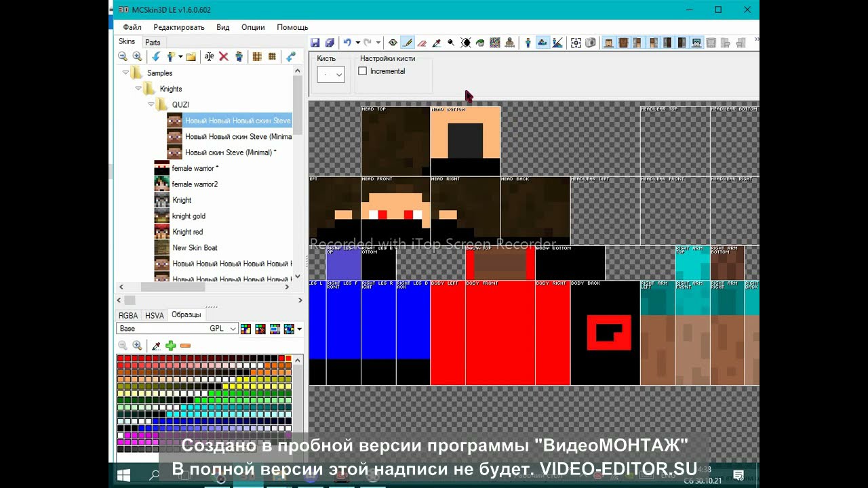868x488 pixels.
Task: Rename the selected skin
Action: [x=210, y=57]
